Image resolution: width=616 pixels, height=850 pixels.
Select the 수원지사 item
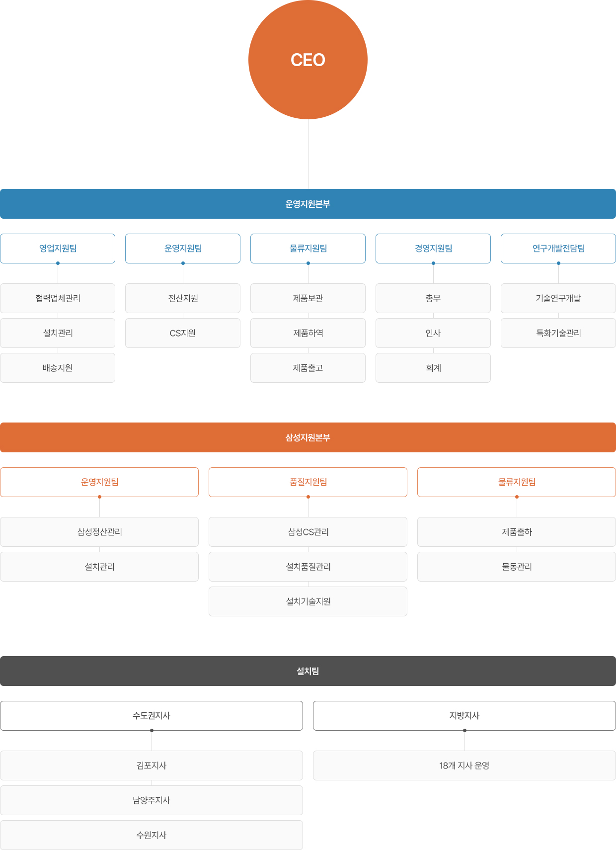click(x=152, y=835)
